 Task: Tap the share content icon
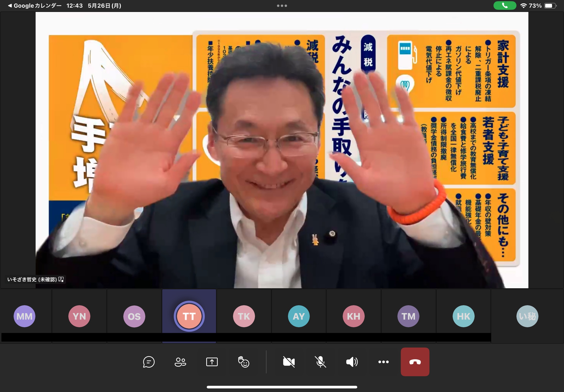tap(212, 362)
